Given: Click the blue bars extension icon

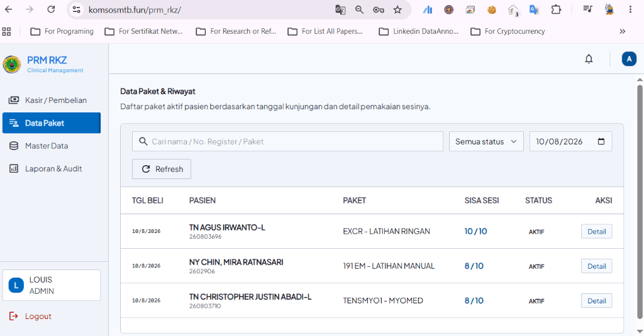Looking at the screenshot, I should click(428, 10).
